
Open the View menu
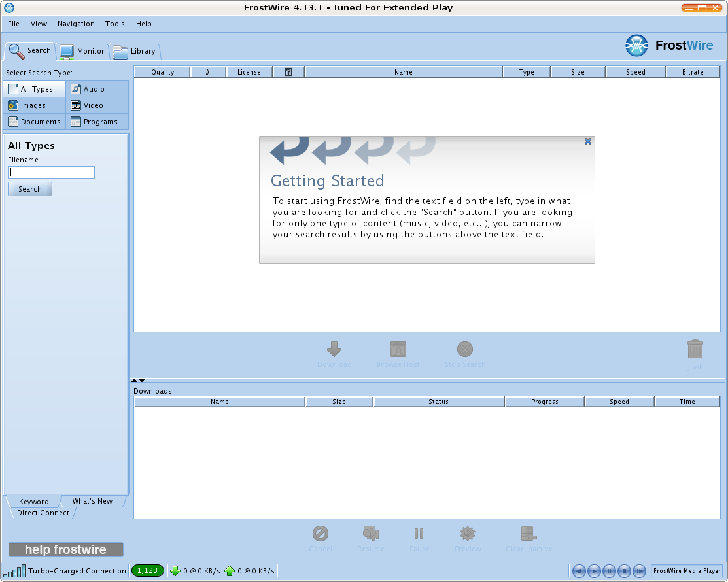(x=39, y=24)
